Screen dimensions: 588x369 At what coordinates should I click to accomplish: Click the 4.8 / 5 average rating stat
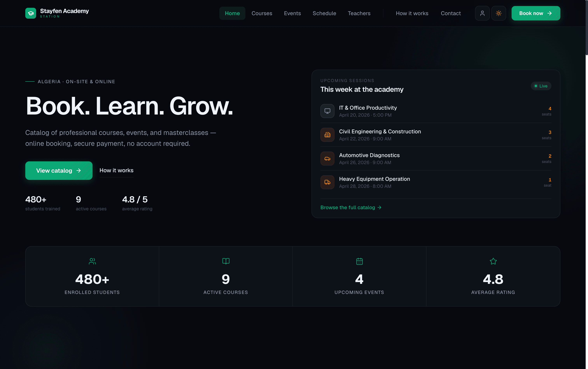click(x=137, y=203)
